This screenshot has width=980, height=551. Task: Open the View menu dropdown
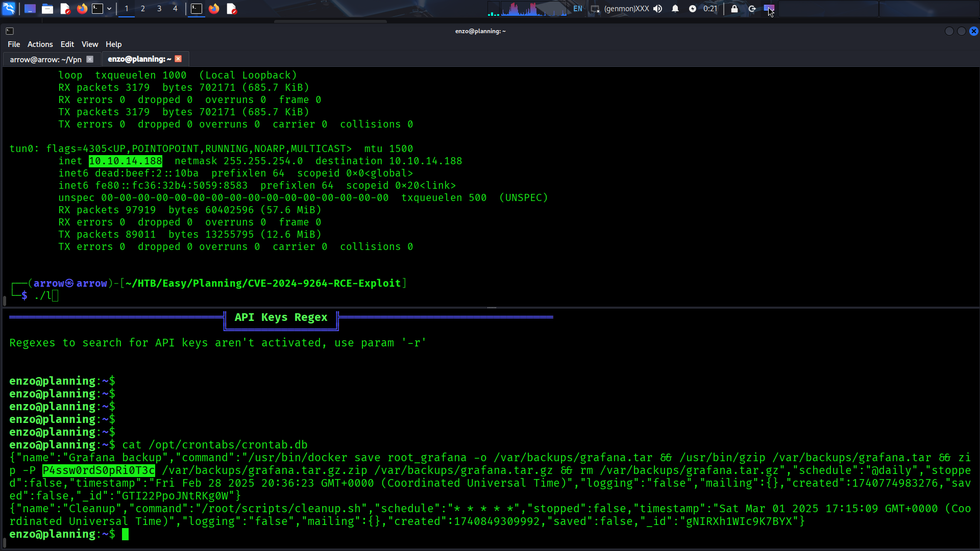89,44
